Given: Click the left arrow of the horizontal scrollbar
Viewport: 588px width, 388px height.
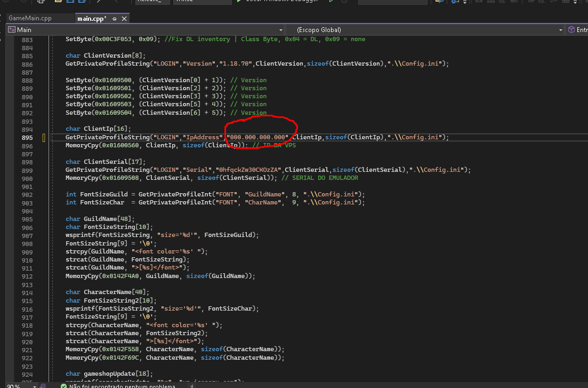Looking at the screenshot, I should (x=191, y=386).
